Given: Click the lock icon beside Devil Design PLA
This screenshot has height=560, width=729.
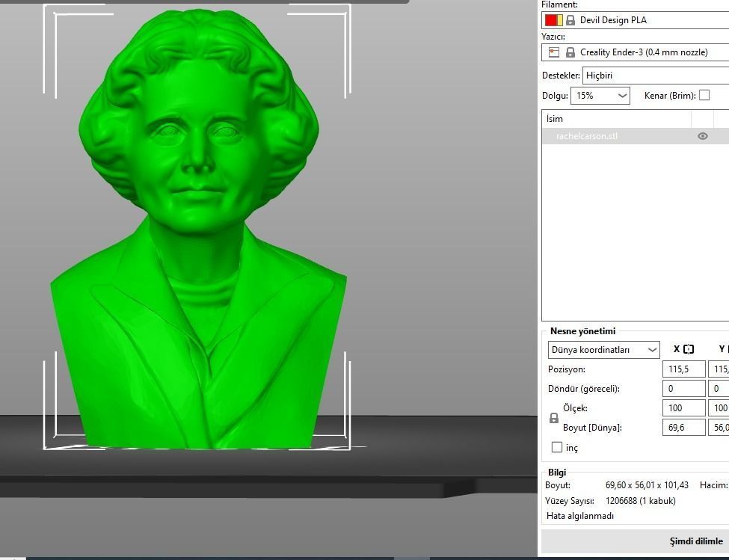Looking at the screenshot, I should tap(570, 20).
